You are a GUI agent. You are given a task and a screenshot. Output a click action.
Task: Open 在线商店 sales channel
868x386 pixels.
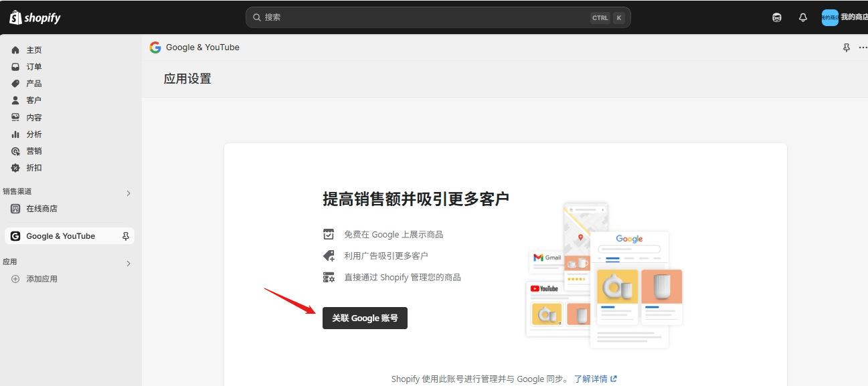(41, 209)
